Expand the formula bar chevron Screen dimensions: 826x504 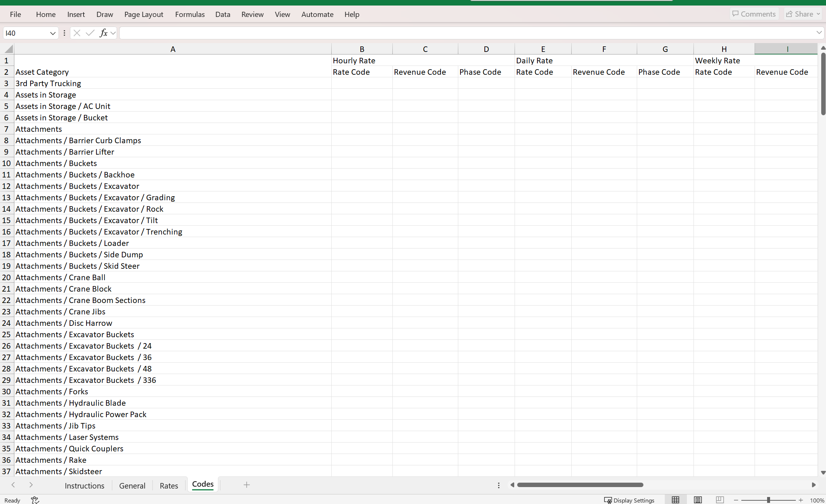(x=819, y=33)
